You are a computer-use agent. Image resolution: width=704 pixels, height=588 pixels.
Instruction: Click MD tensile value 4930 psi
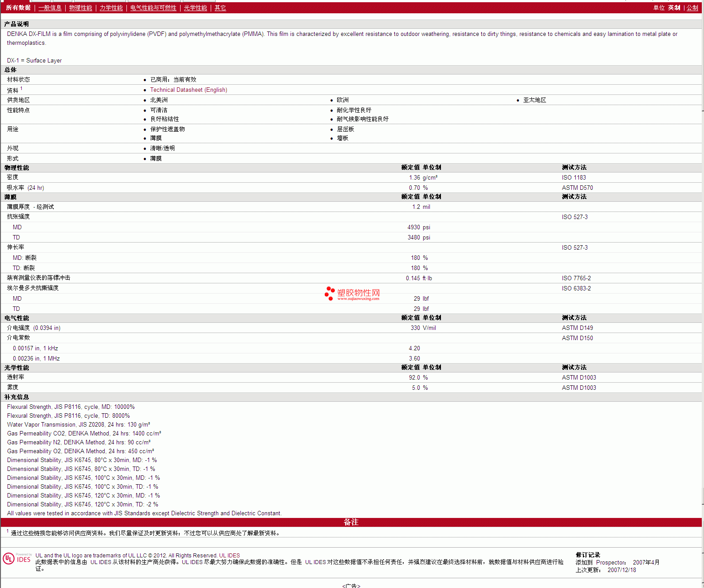[419, 227]
